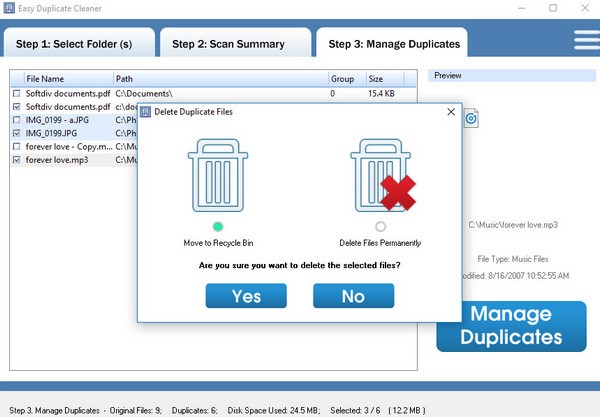
Task: Click the Delete Files Permanently trash icon
Action: [383, 175]
